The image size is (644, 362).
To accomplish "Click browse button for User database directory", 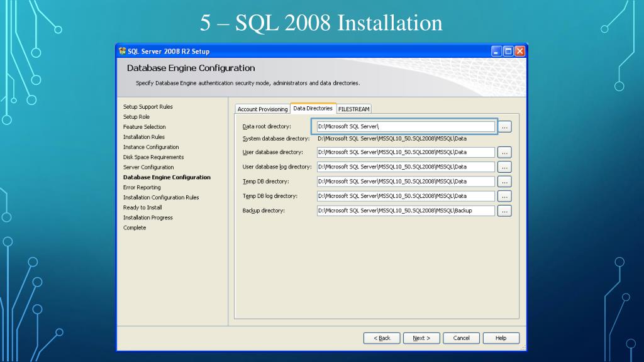I will [x=504, y=152].
